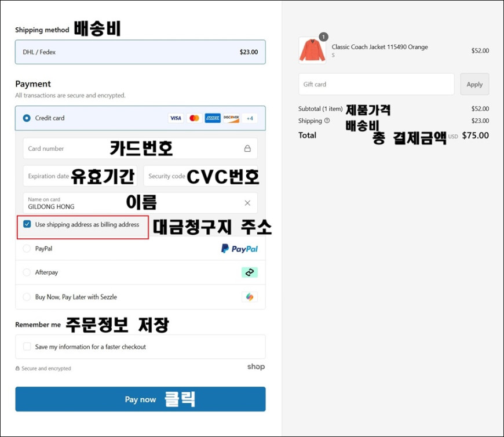Click the item quantity badge on jacket
The image size is (504, 437).
click(323, 37)
